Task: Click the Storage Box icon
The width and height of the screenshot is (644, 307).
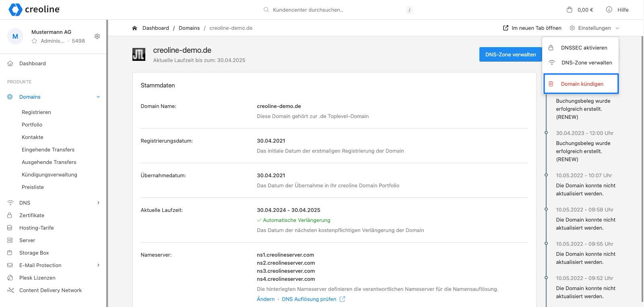Action: (x=10, y=253)
